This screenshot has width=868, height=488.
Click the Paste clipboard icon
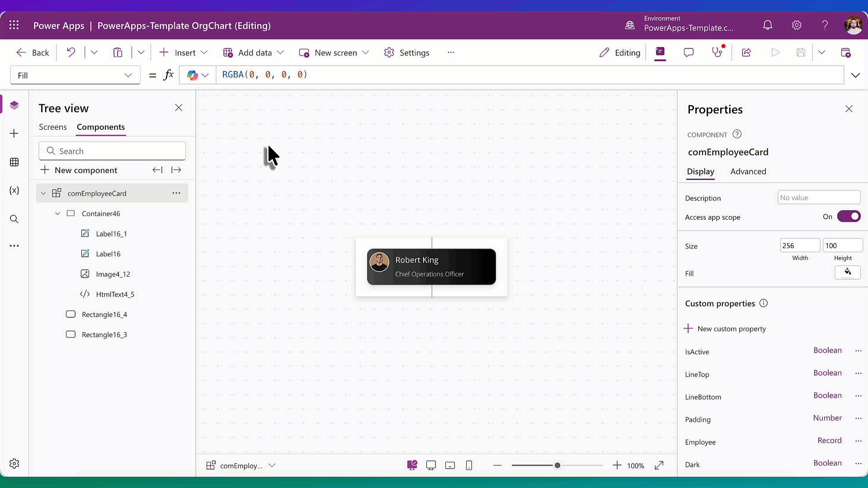coord(118,52)
